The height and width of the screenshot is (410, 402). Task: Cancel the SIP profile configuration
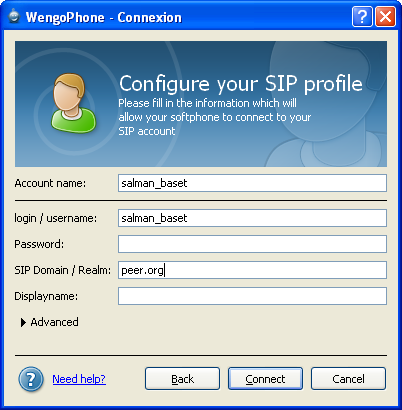348,379
